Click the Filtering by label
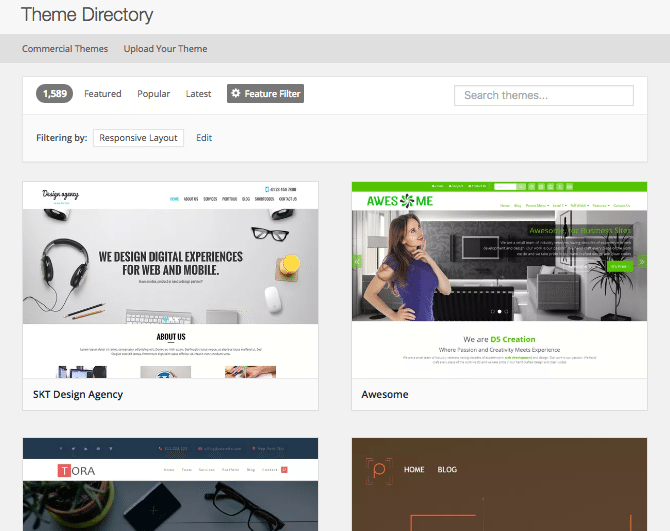Image resolution: width=670 pixels, height=531 pixels. tap(62, 138)
